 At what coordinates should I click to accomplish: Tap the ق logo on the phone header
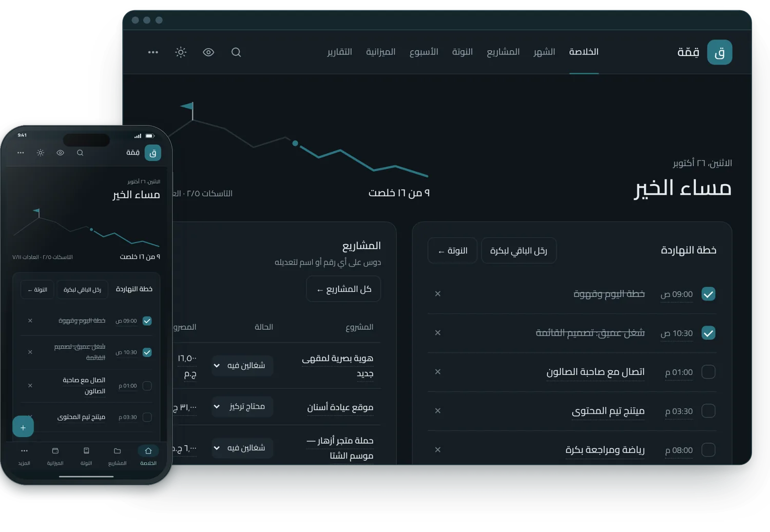tap(153, 153)
